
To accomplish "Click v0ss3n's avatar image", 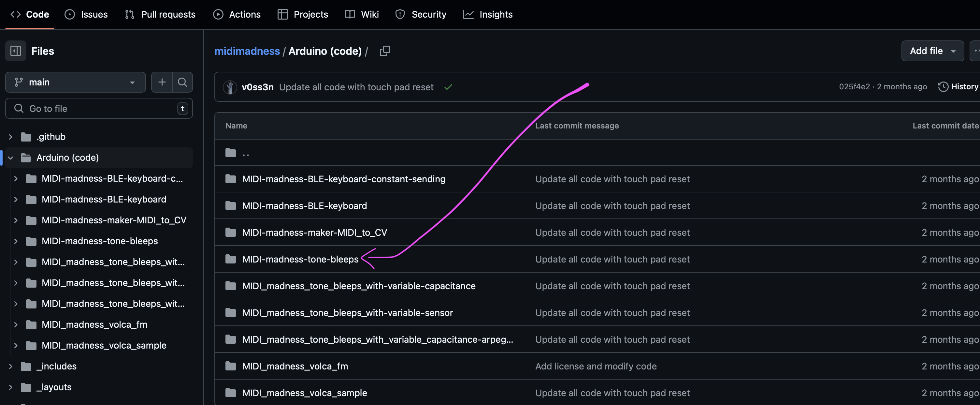I will 230,87.
